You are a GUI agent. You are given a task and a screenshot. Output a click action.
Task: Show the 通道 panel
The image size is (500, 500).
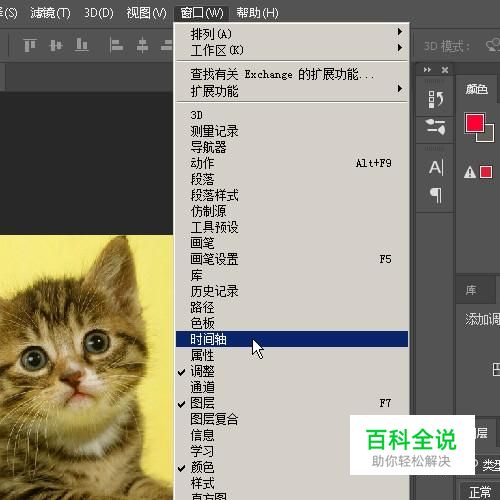[292, 387]
